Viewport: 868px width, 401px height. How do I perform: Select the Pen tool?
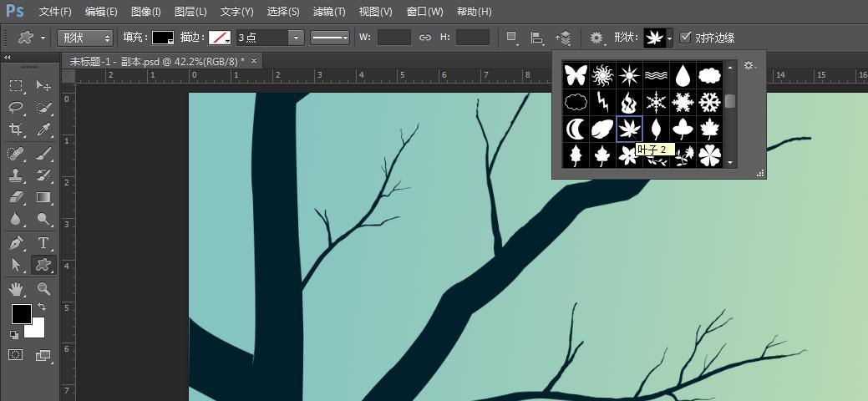[16, 243]
